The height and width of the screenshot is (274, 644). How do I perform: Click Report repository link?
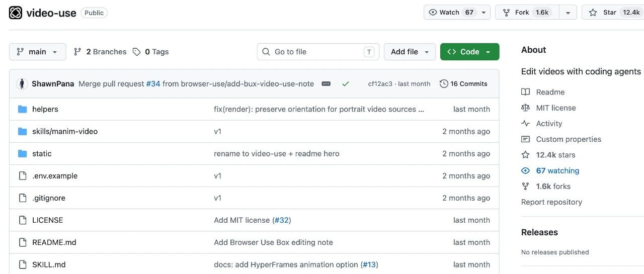551,202
